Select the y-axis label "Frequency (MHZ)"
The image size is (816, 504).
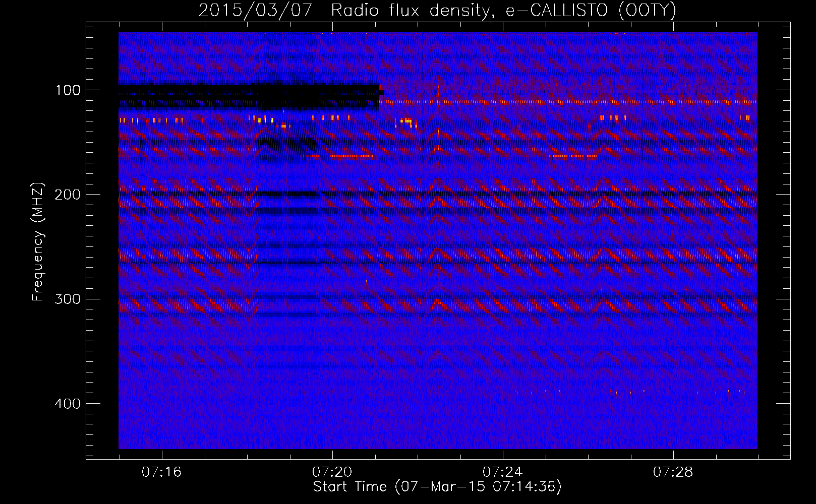click(38, 242)
